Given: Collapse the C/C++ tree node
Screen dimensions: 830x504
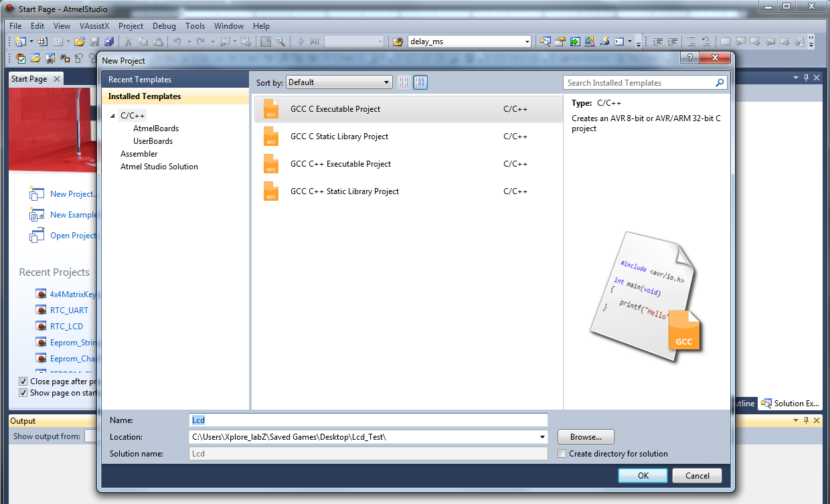Looking at the screenshot, I should (113, 116).
